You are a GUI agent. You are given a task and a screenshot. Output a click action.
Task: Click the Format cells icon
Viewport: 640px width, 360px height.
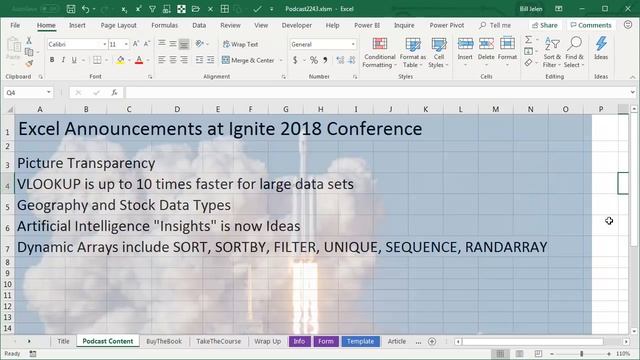coord(507,43)
